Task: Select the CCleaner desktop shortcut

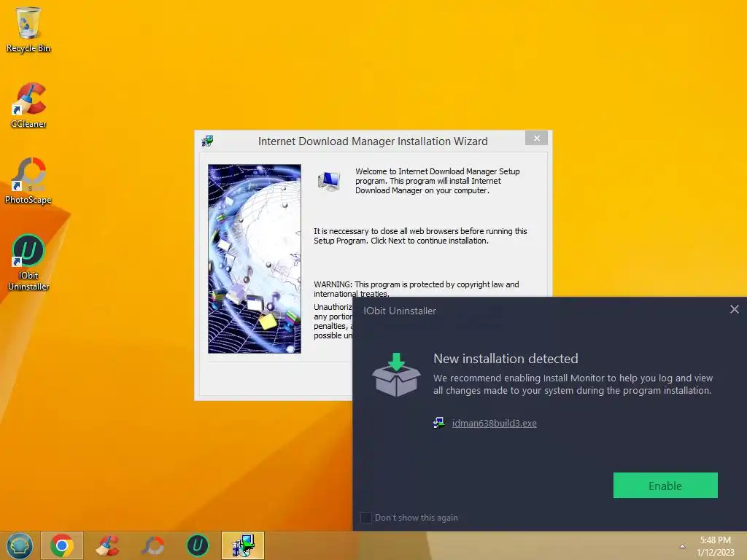Action: 28,105
